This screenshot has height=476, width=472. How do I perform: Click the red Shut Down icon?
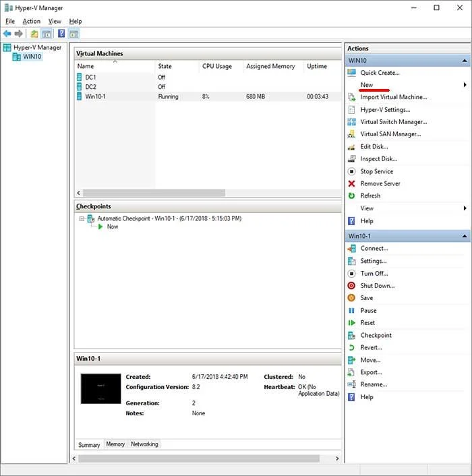[x=351, y=286]
